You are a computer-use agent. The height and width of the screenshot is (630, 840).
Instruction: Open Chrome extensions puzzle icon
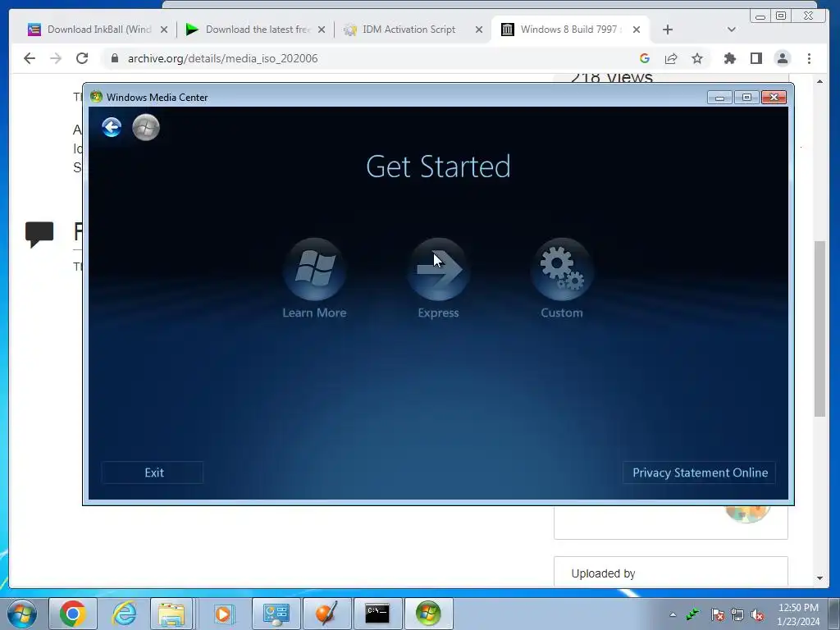click(x=729, y=58)
